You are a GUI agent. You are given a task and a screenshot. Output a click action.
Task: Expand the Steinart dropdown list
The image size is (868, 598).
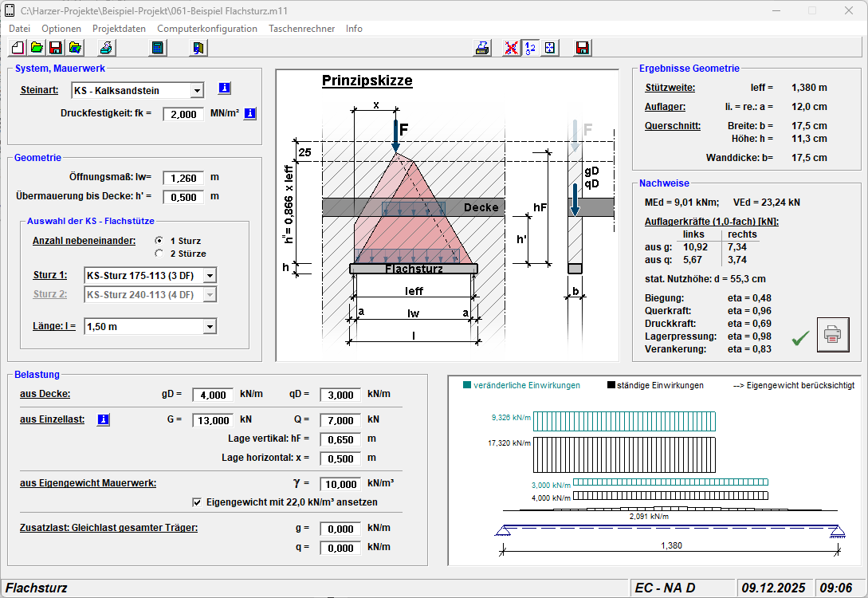[x=197, y=90]
